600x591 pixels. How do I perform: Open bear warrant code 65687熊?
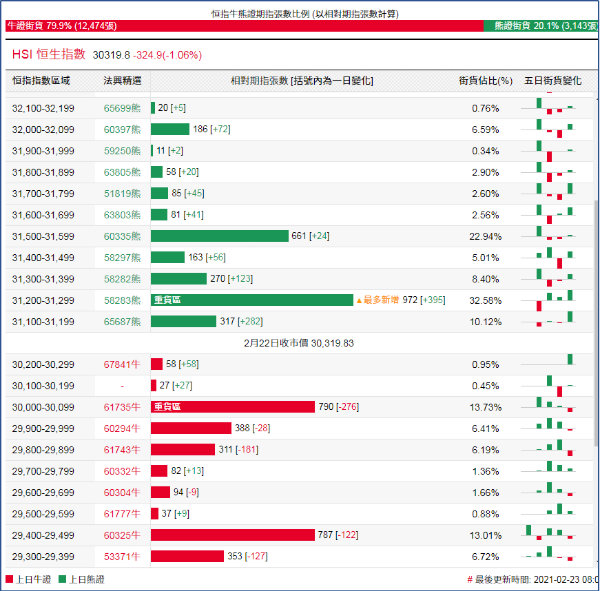pyautogui.click(x=122, y=322)
